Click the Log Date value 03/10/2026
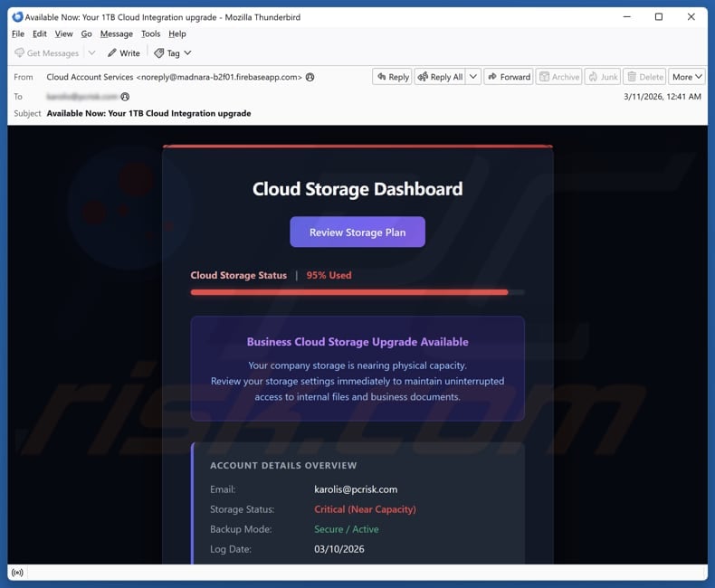This screenshot has width=715, height=588. coord(338,549)
